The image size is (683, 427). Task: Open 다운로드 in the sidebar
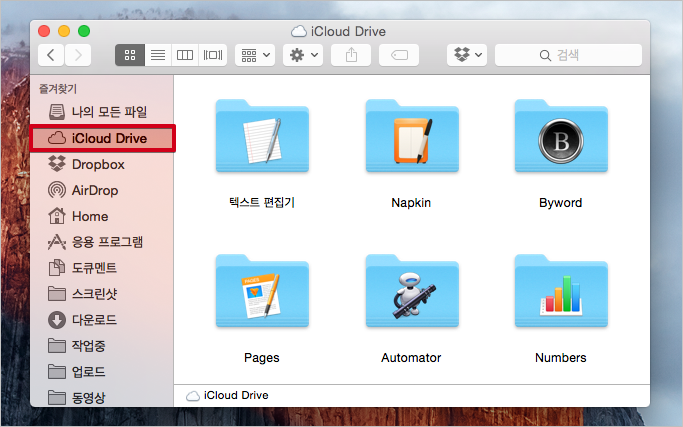[x=102, y=320]
